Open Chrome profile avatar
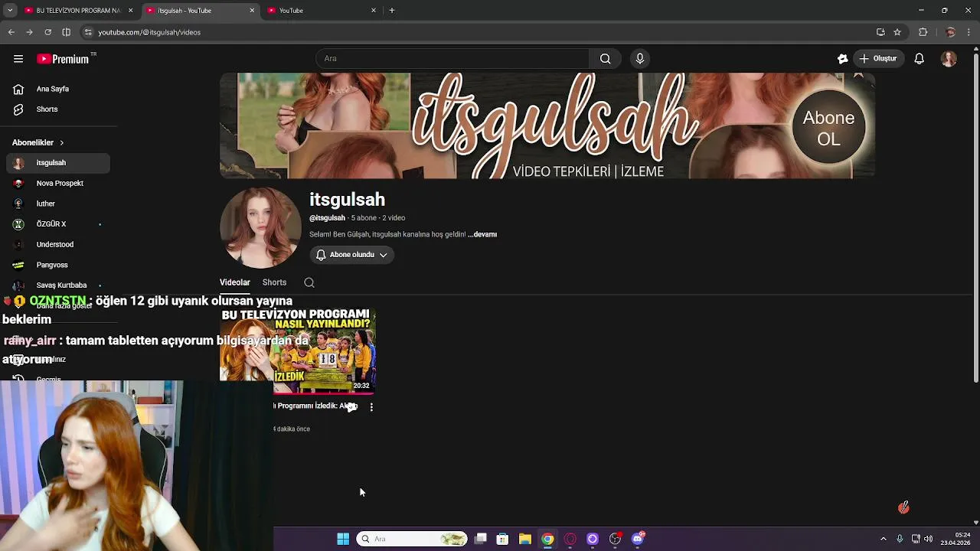The width and height of the screenshot is (980, 551). (x=950, y=32)
